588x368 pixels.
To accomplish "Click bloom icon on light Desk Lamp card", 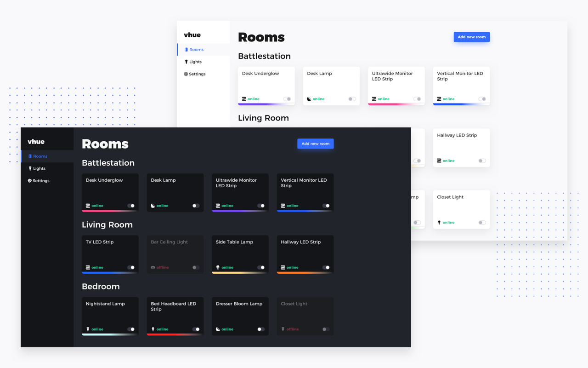I will (309, 99).
